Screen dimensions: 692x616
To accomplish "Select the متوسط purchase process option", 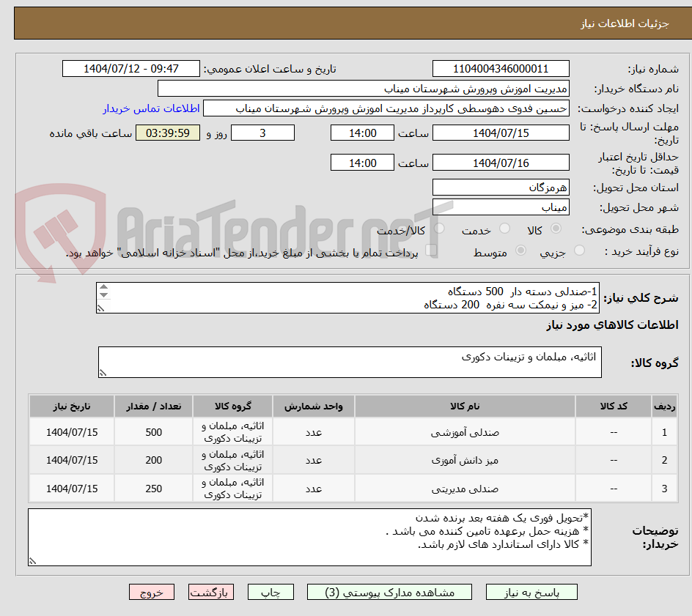I will click(x=522, y=250).
